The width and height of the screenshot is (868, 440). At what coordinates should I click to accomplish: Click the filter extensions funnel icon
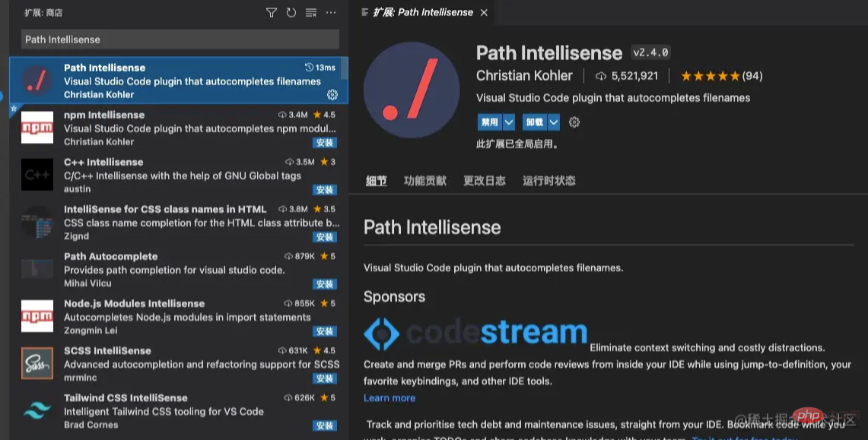[x=272, y=13]
